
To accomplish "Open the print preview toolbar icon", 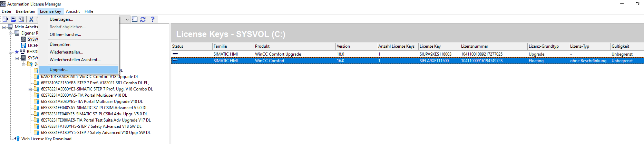I will [x=21, y=19].
